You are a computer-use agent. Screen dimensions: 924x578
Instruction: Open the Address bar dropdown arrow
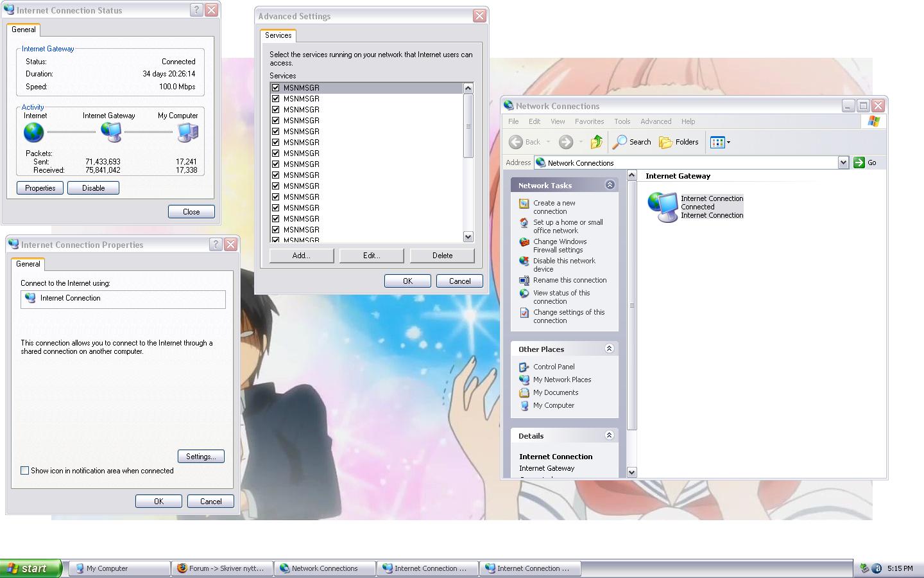tap(843, 162)
